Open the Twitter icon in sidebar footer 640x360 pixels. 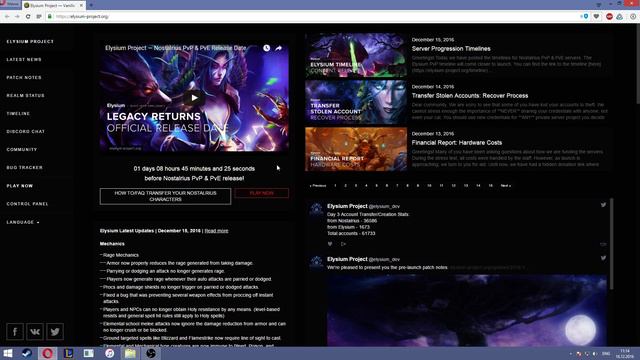(x=55, y=332)
